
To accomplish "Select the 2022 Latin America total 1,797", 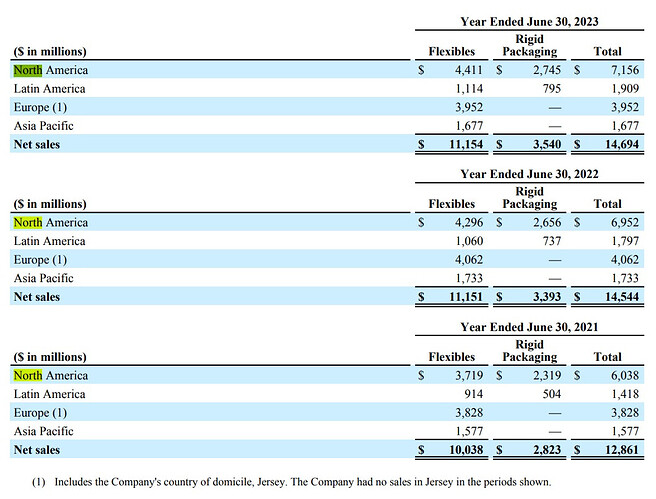I will (x=625, y=241).
